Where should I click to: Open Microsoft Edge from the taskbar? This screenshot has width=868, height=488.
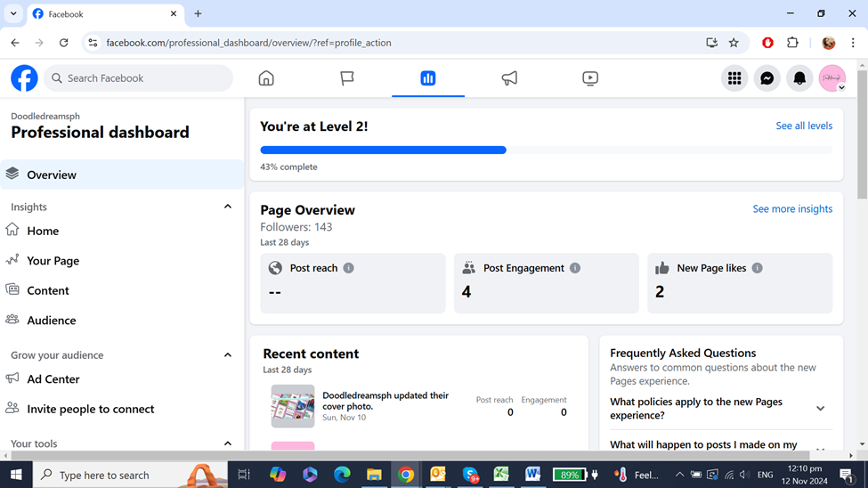pos(342,475)
